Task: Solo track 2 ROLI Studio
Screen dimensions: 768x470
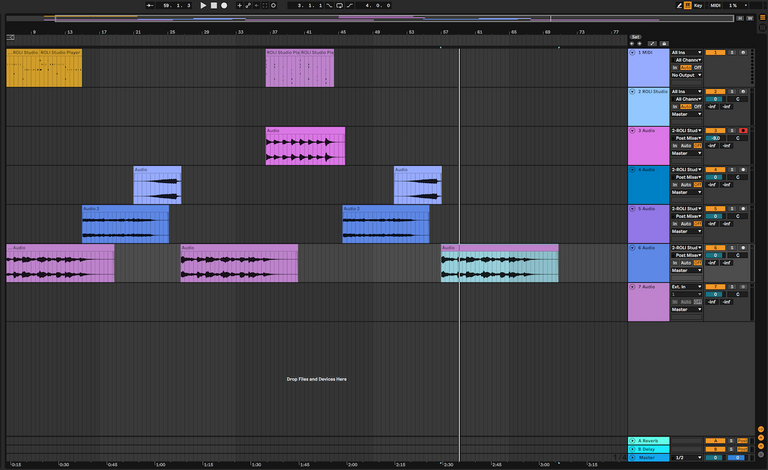Action: [x=732, y=92]
